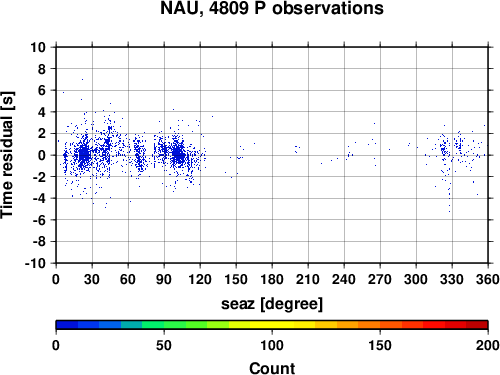Click the x-axis tick label 90

[164, 279]
